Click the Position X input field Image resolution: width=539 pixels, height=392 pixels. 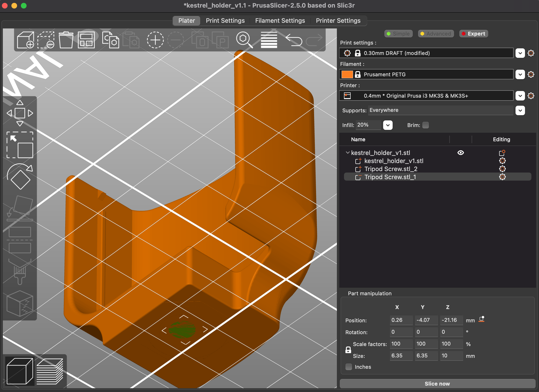click(401, 320)
